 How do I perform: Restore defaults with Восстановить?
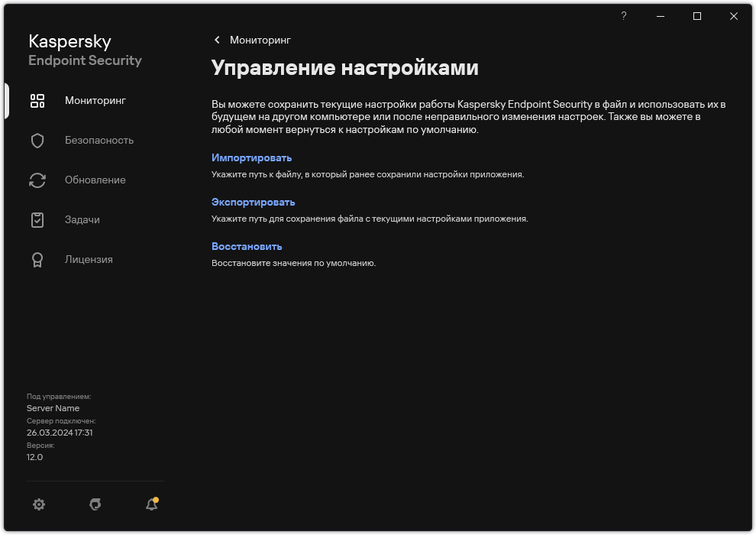coord(247,246)
